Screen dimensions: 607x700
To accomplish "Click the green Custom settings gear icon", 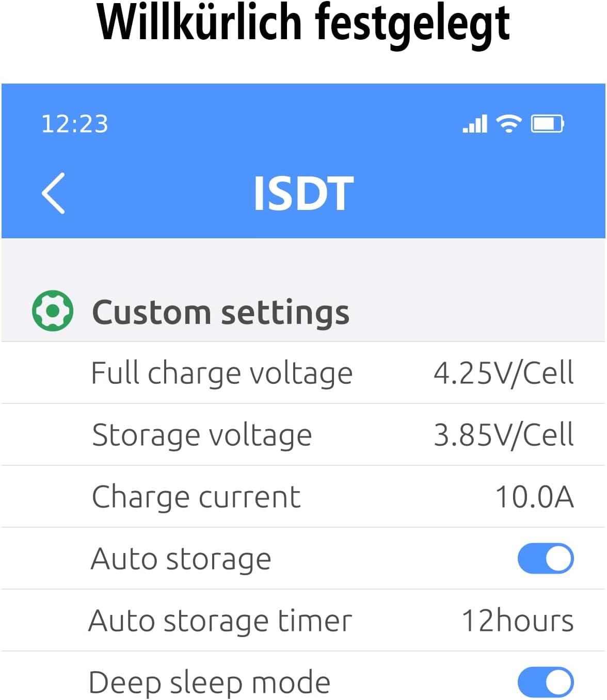I will 53,311.
